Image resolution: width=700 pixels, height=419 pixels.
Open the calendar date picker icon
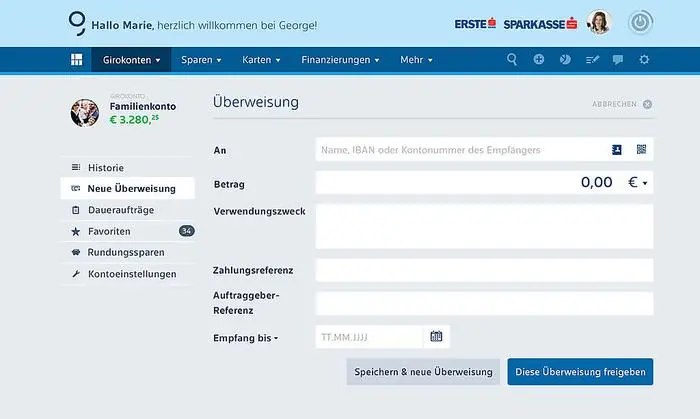[x=436, y=336]
